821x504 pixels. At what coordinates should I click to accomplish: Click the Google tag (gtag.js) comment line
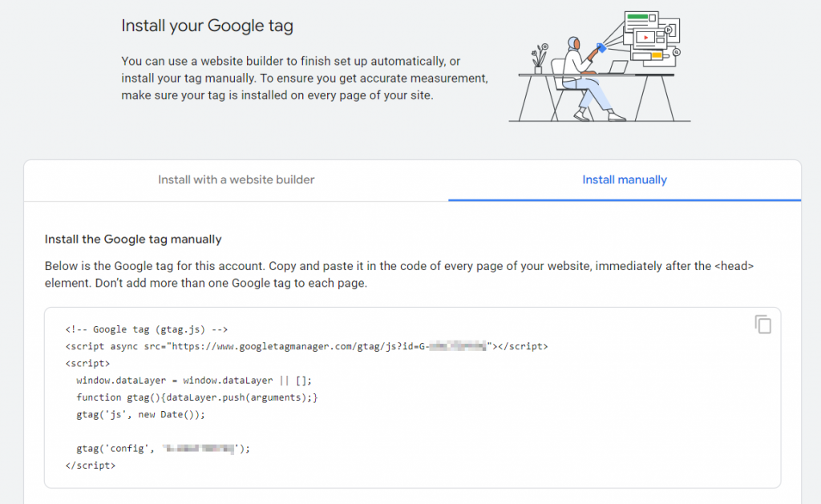point(147,329)
